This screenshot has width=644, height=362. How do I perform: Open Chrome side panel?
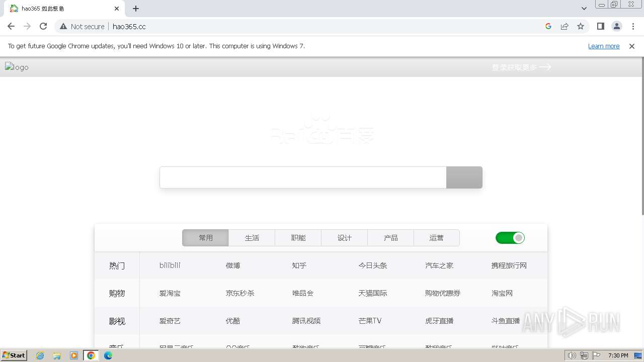(601, 26)
